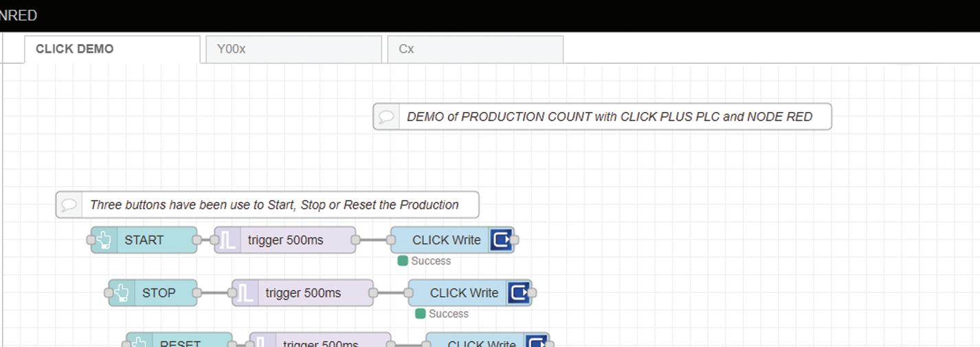Click the hand pointer icon on START node
Screen dimensions: 980x347
[x=104, y=240]
